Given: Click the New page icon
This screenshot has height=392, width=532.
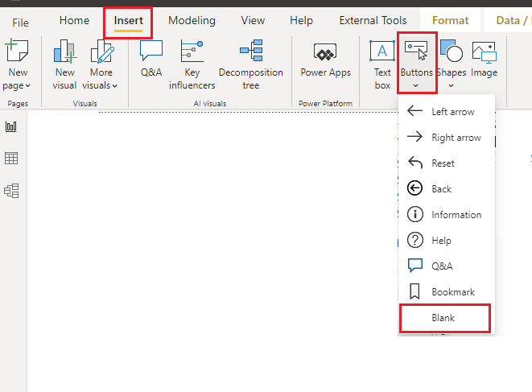Looking at the screenshot, I should [17, 51].
